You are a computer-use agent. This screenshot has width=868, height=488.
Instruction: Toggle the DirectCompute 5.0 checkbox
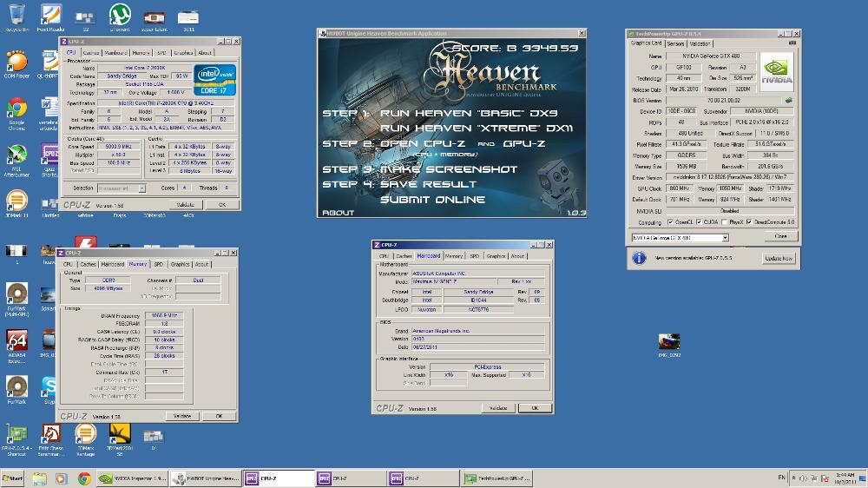point(749,222)
